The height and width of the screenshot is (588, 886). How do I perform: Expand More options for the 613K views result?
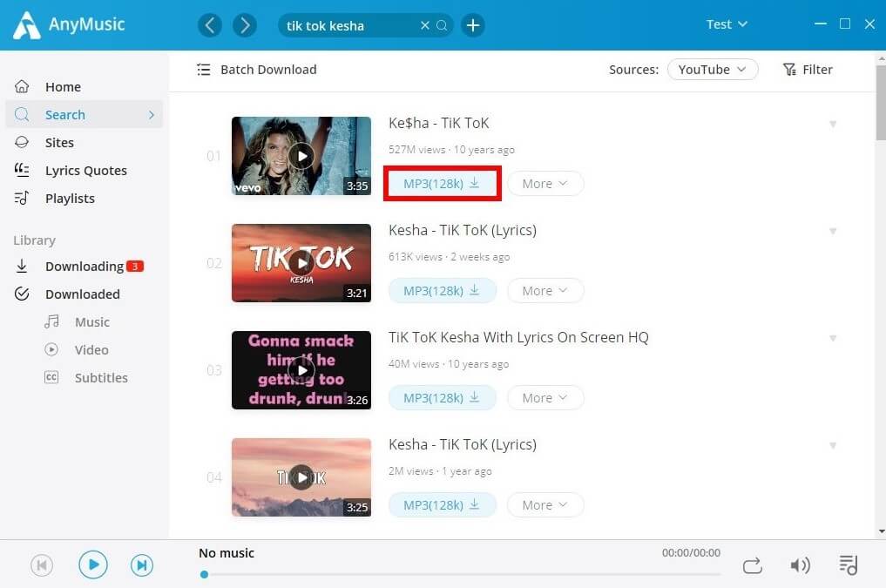pyautogui.click(x=545, y=290)
